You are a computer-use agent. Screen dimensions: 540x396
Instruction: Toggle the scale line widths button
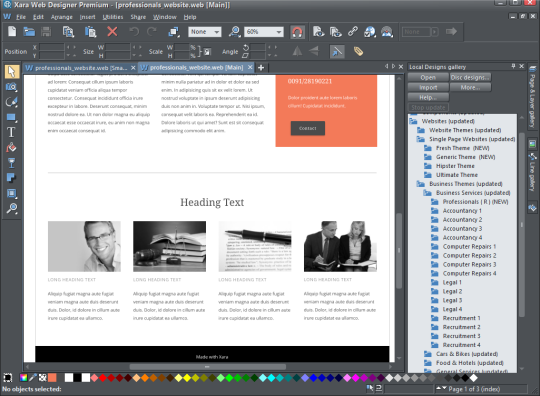tap(337, 52)
